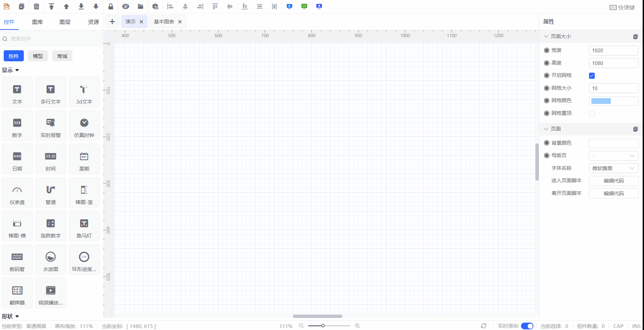Click the 商城 button

coord(62,56)
